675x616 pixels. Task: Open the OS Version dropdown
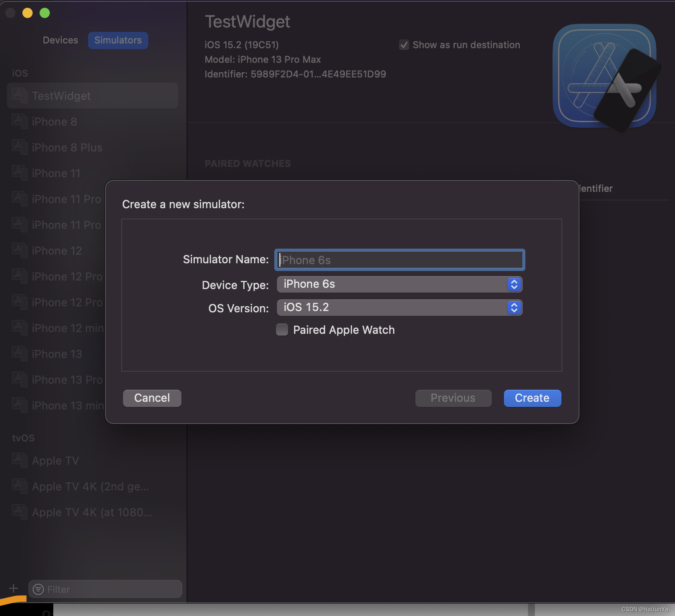tap(399, 308)
